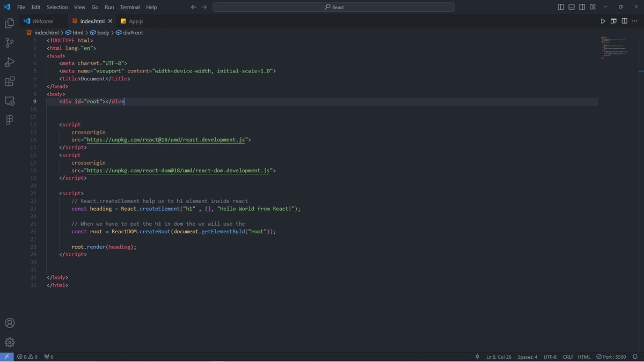Screen dimensions: 644x362
Task: Select the index.html tab
Action: click(92, 21)
